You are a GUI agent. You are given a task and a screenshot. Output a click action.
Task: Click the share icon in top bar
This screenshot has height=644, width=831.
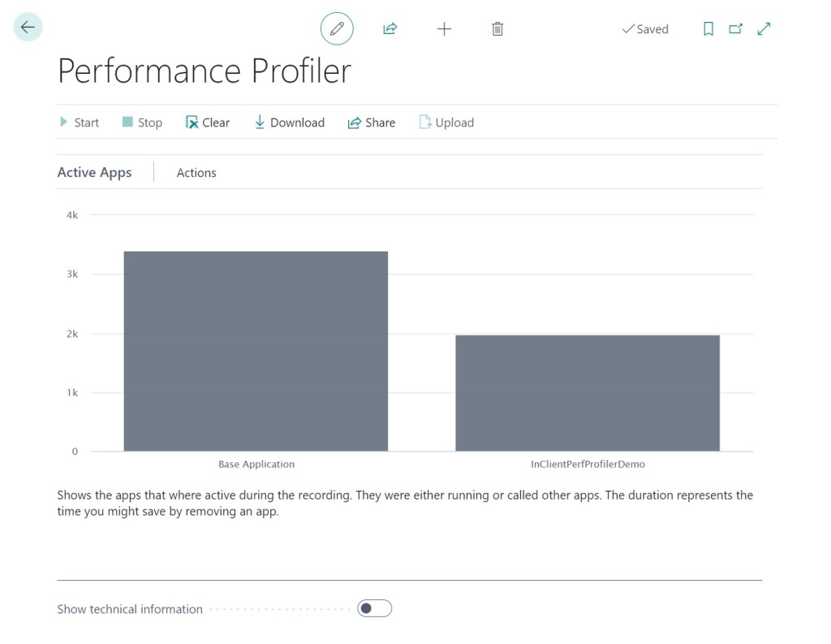tap(390, 29)
